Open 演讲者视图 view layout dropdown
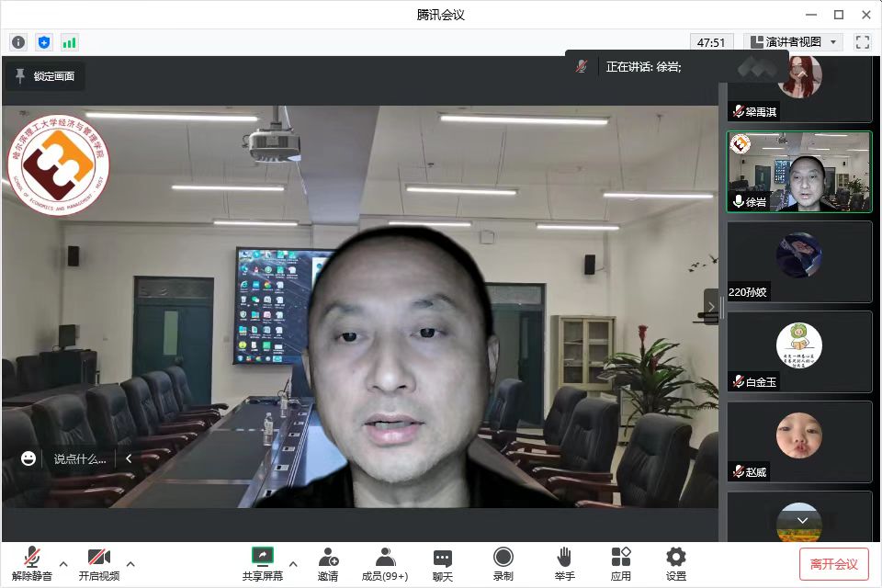 (793, 42)
